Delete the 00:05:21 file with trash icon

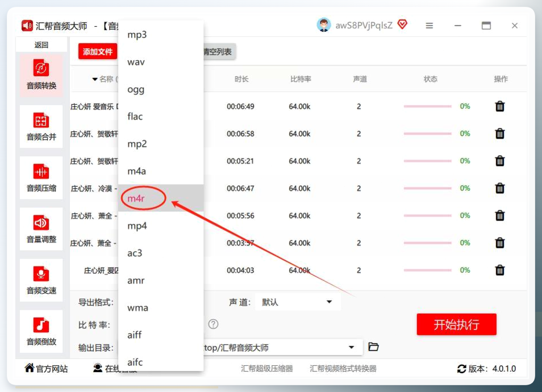click(x=500, y=161)
